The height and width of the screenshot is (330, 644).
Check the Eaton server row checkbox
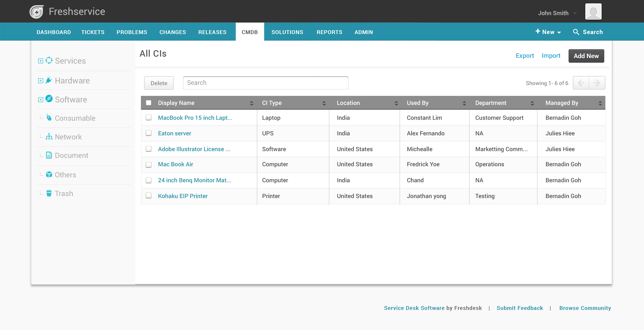(149, 133)
